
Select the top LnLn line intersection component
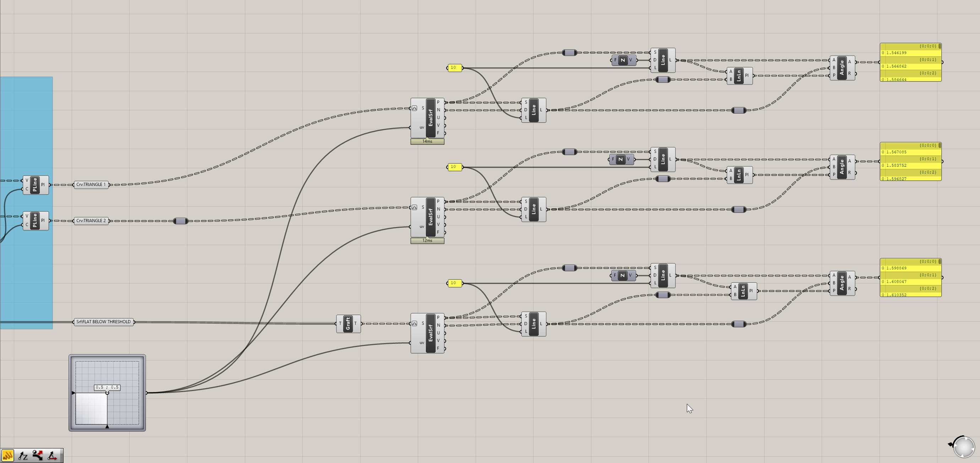(x=738, y=76)
